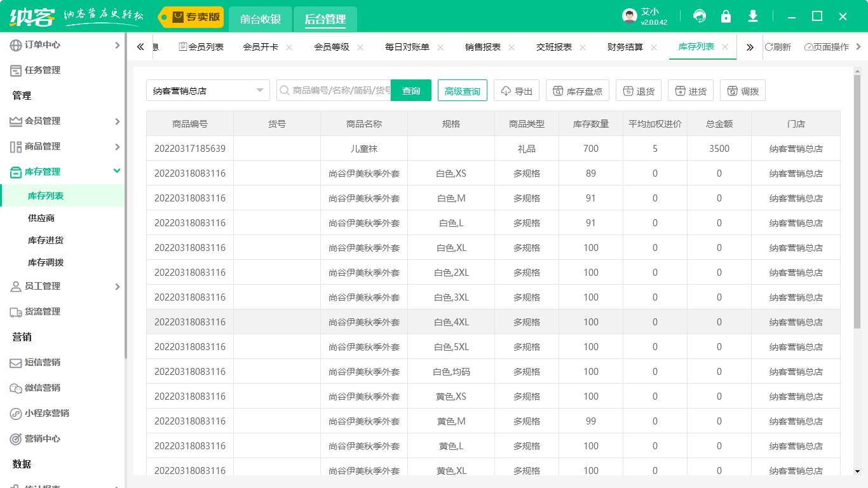Open 高级查询 advanced search
Screen dimensions: 868x488
pyautogui.click(x=462, y=90)
